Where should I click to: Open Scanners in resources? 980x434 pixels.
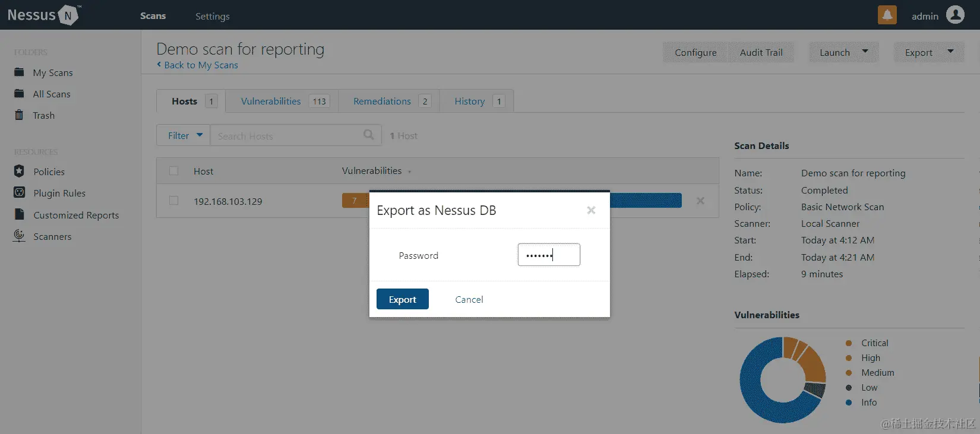click(x=52, y=236)
